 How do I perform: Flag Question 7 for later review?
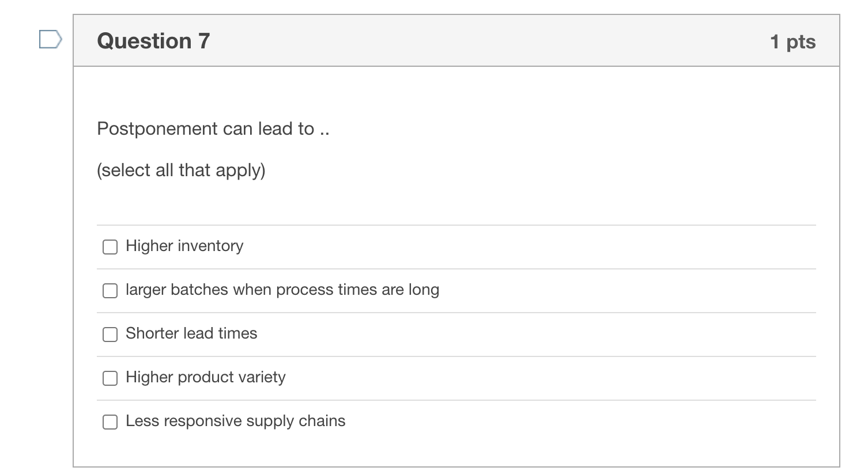tap(50, 40)
